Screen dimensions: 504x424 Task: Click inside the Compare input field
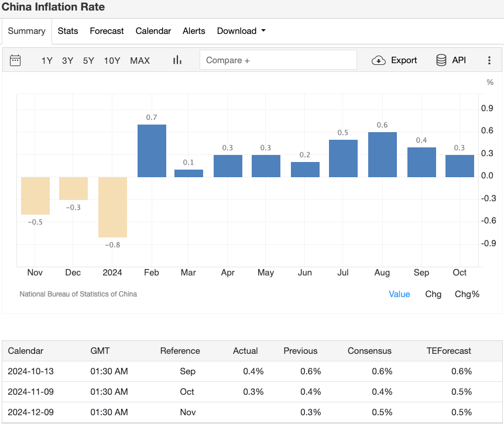pyautogui.click(x=278, y=60)
